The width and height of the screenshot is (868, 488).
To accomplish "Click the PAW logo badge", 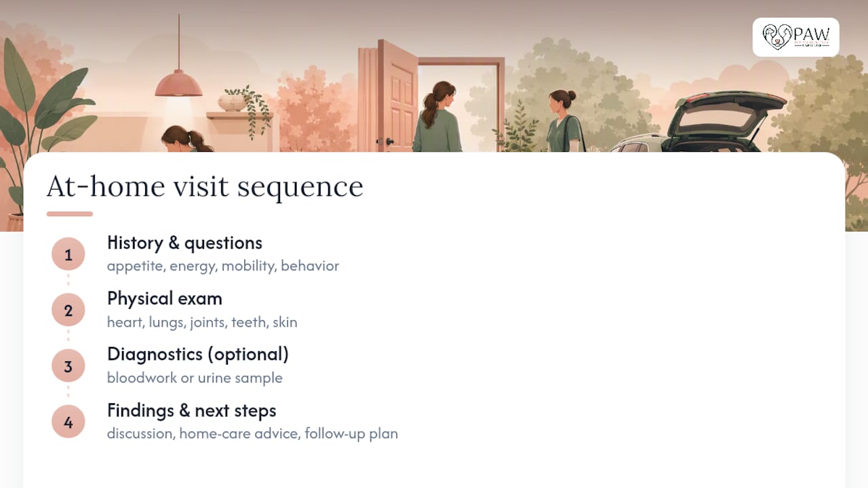I will click(x=795, y=37).
